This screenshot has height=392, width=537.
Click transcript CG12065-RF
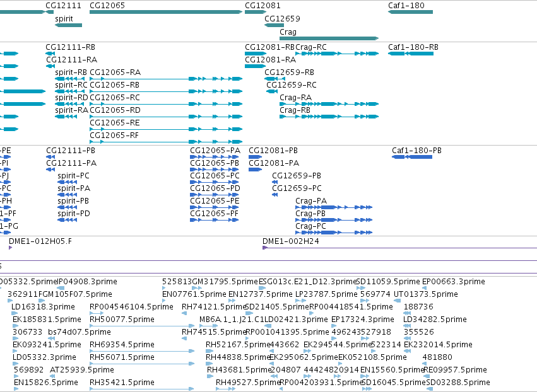coord(114,135)
